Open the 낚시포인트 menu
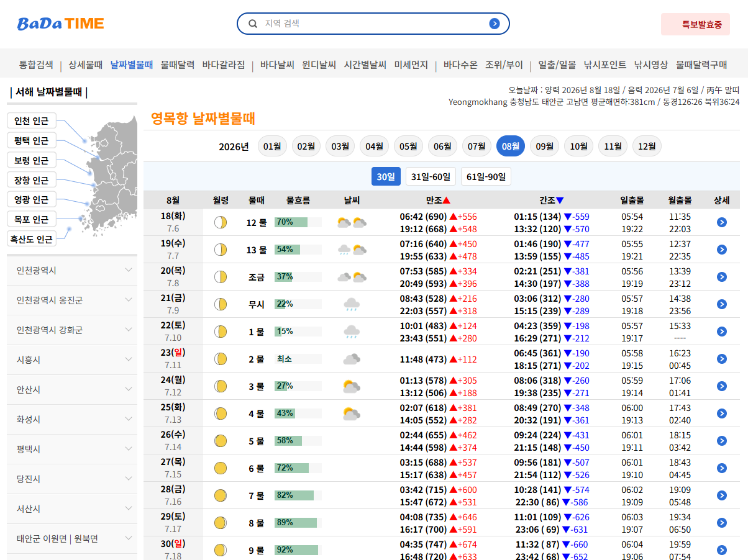The image size is (748, 560). pos(604,65)
